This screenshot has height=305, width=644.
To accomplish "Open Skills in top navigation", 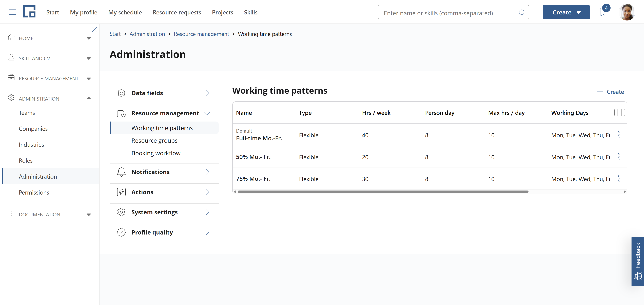I will (251, 12).
